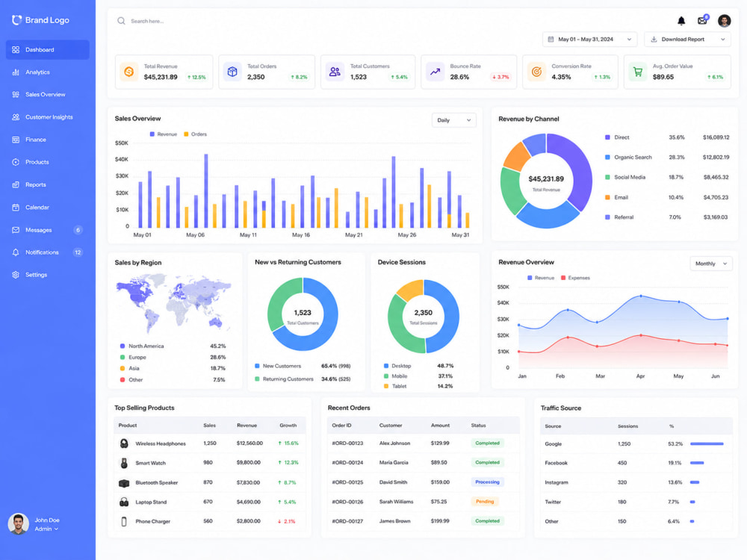
Task: Click the Phone Charger product icon
Action: (124, 521)
